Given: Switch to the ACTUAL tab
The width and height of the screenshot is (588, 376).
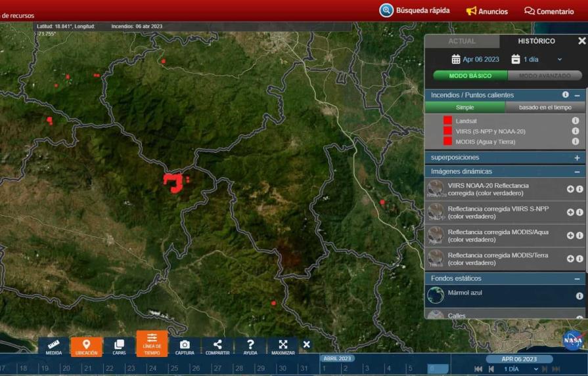Looking at the screenshot, I should pos(462,41).
